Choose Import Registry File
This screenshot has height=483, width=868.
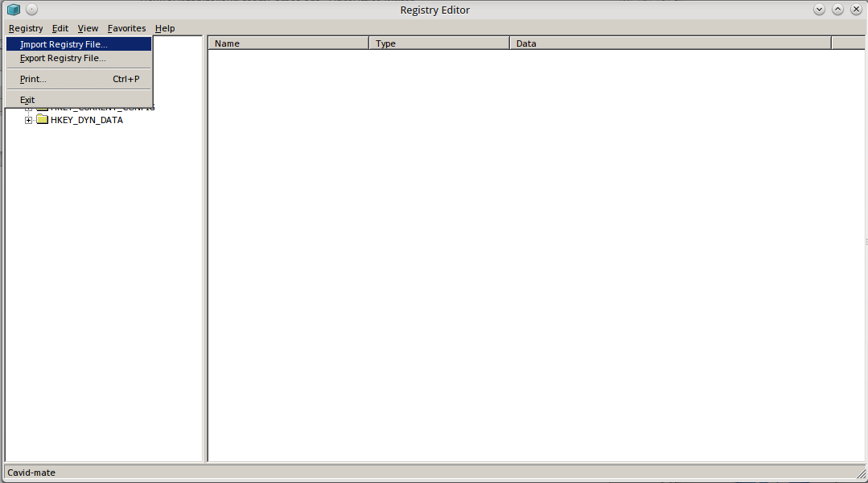pyautogui.click(x=79, y=44)
